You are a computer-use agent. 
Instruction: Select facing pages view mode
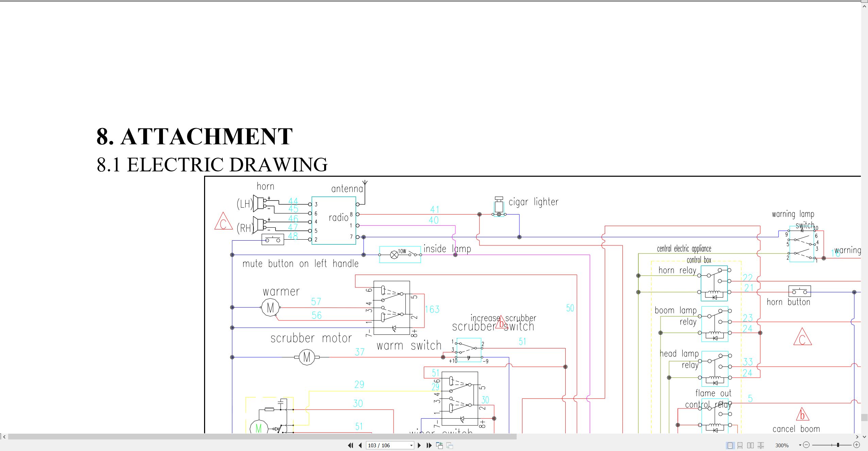coord(750,445)
